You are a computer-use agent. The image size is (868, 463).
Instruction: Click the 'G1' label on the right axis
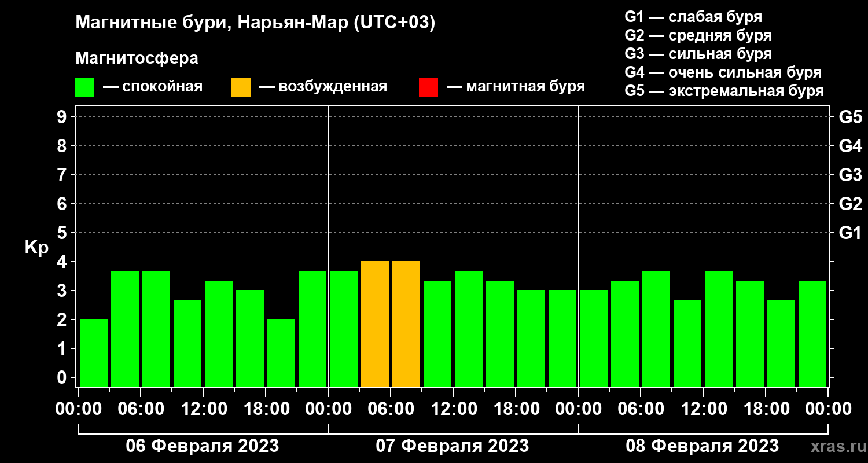click(x=850, y=233)
